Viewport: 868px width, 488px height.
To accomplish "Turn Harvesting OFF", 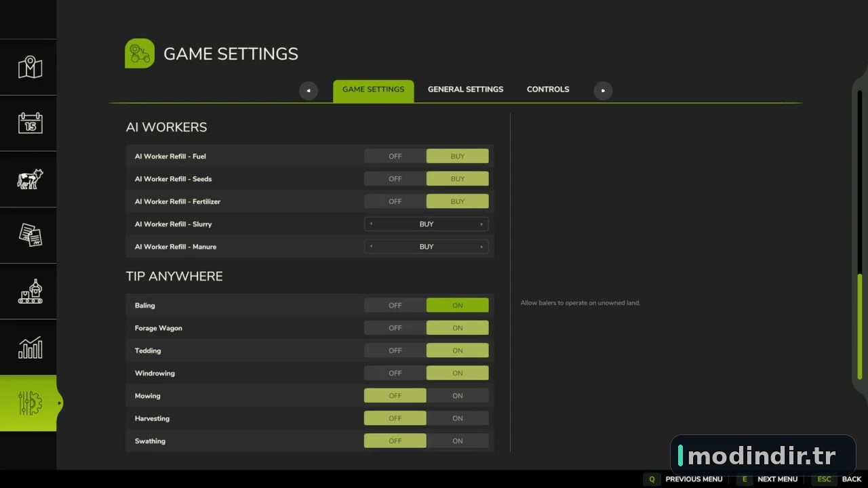I will 395,418.
